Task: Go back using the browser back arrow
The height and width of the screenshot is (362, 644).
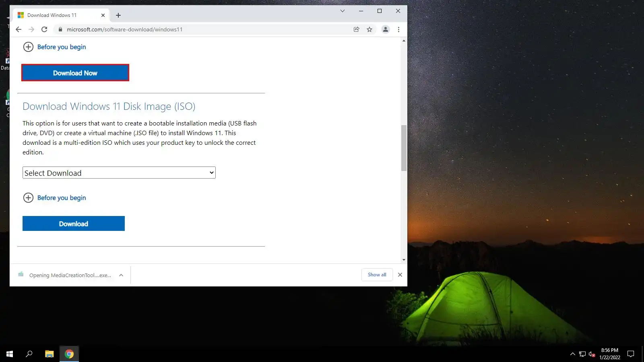Action: pyautogui.click(x=19, y=29)
